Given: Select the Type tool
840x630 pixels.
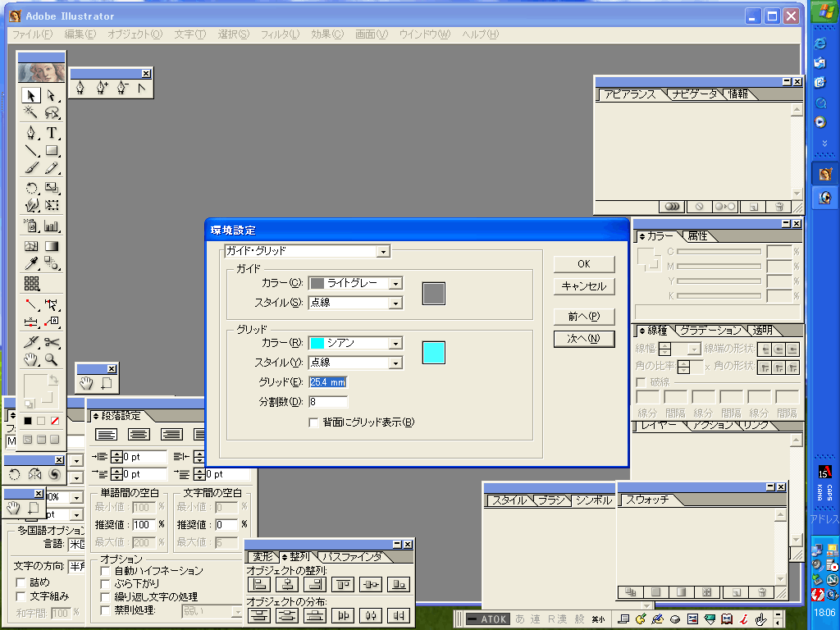Looking at the screenshot, I should (52, 133).
